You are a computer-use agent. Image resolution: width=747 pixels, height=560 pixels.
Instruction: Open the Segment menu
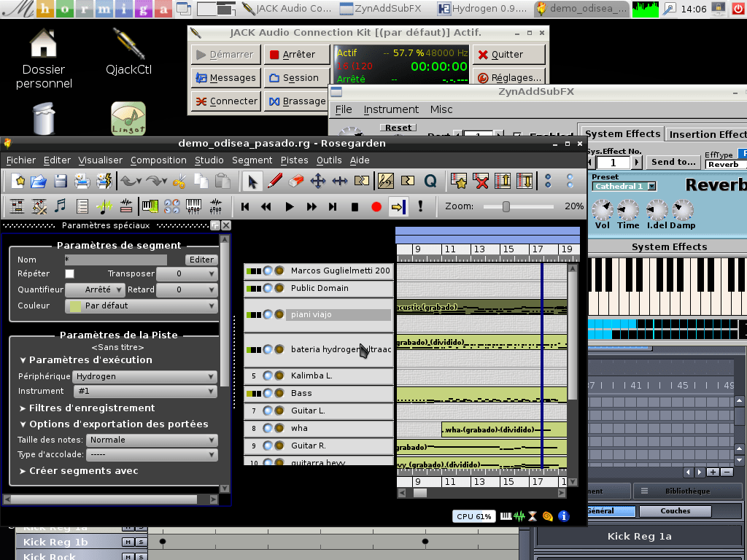click(x=252, y=160)
